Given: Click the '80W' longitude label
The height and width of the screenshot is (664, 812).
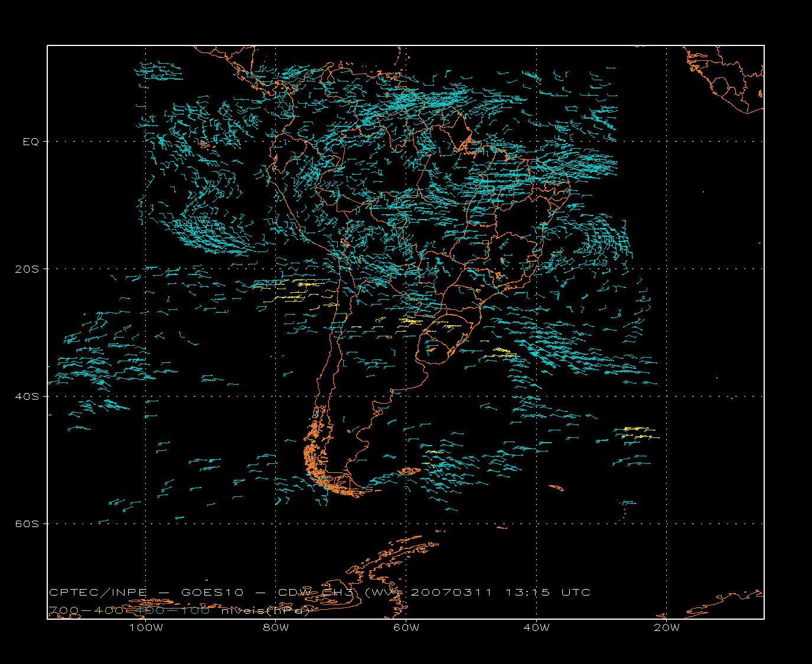Looking at the screenshot, I should tap(276, 627).
